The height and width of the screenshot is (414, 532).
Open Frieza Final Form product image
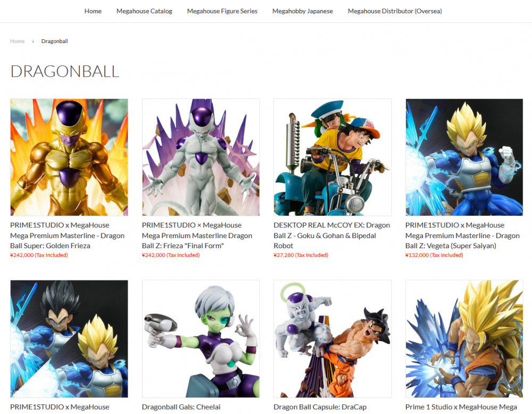[201, 157]
